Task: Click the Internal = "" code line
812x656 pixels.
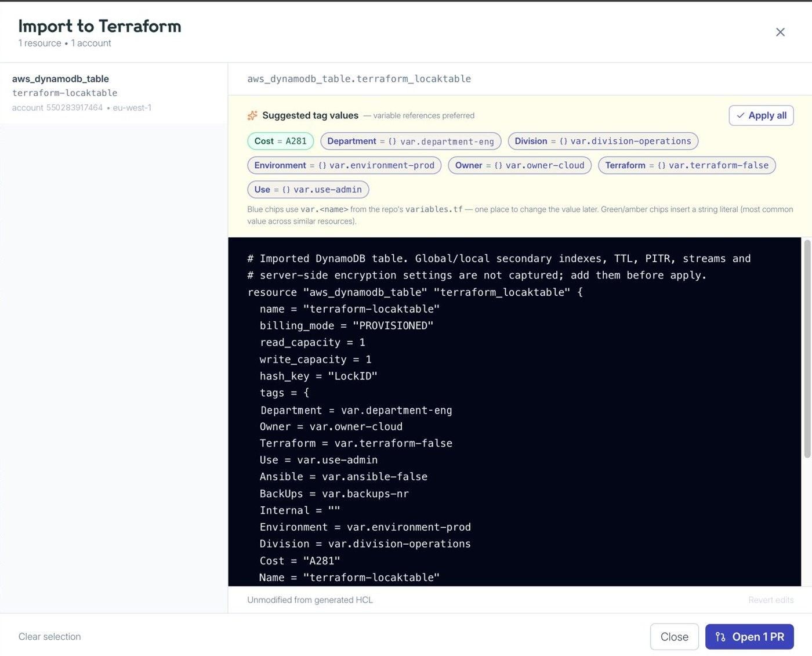Action: [x=300, y=510]
